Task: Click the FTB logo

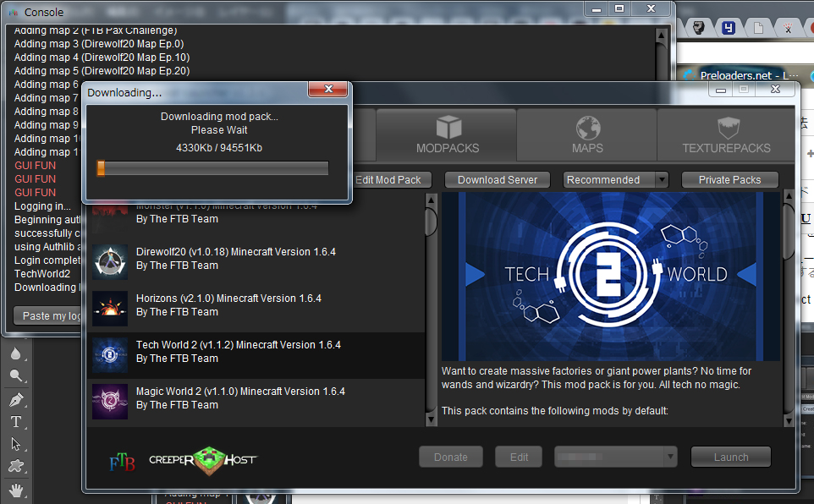Action: (x=122, y=461)
